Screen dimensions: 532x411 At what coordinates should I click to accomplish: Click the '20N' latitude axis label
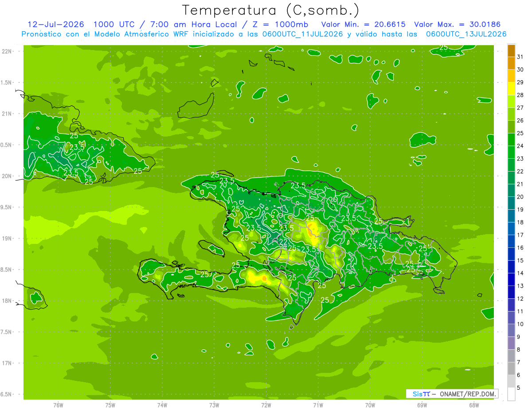[7, 176]
